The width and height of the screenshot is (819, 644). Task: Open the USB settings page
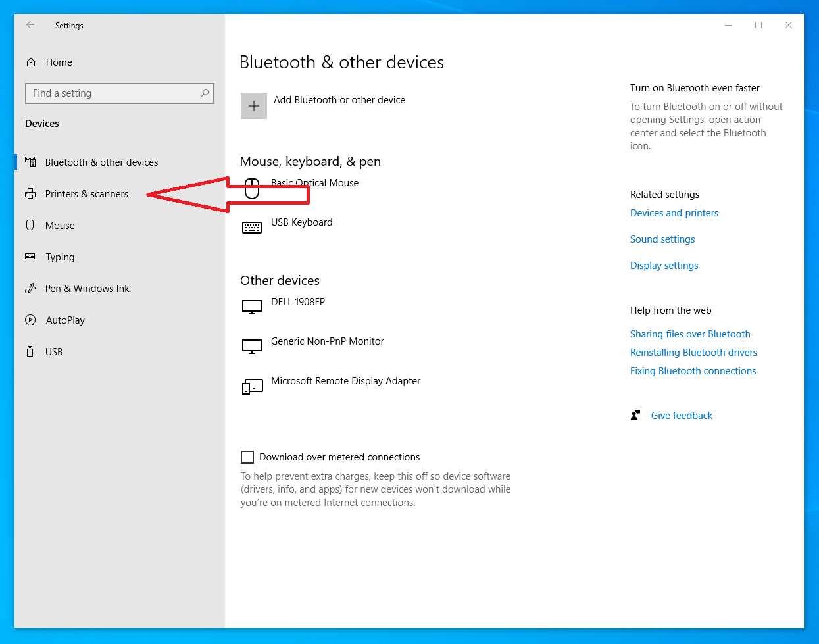click(x=54, y=352)
